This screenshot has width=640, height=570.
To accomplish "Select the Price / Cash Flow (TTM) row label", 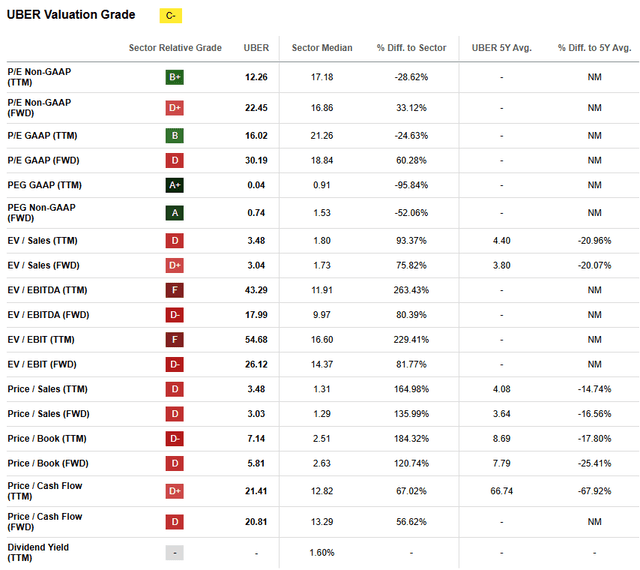I will pos(45,491).
